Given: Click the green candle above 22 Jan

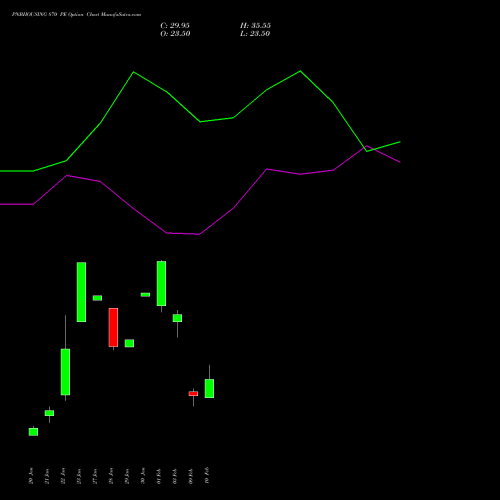Looking at the screenshot, I should tap(65, 372).
